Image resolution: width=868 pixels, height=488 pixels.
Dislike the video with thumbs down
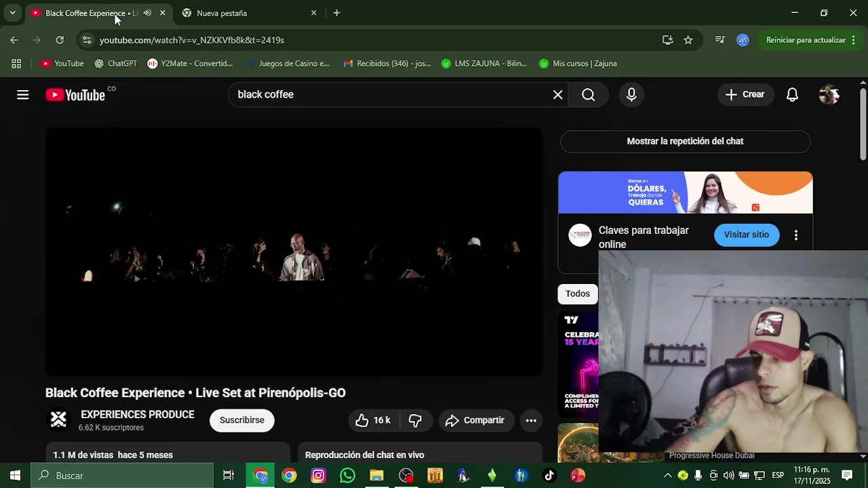click(416, 420)
